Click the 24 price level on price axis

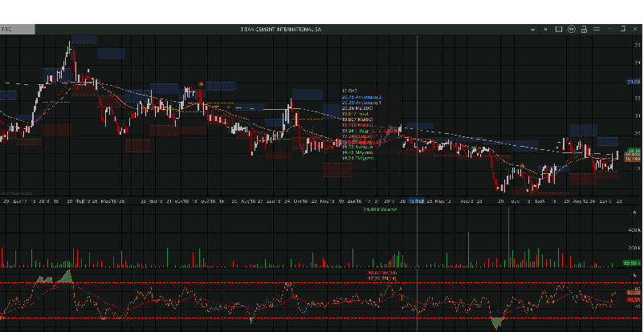(x=638, y=63)
